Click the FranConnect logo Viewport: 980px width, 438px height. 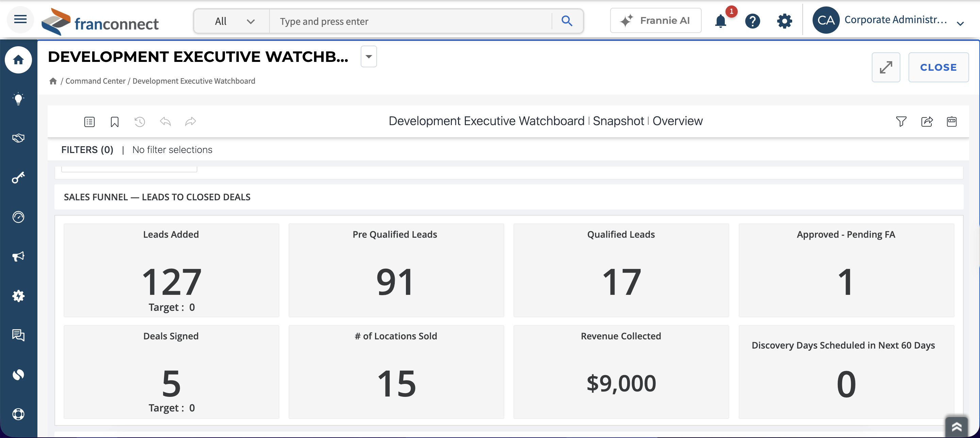coord(100,22)
